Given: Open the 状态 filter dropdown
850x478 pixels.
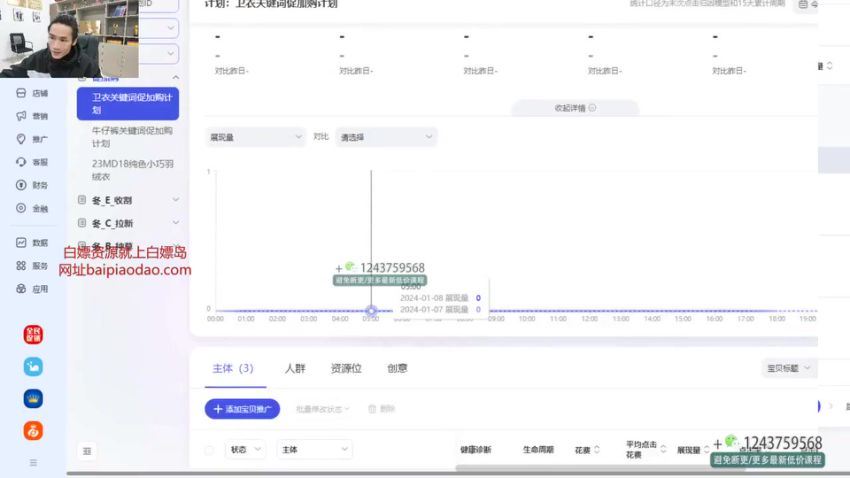Looking at the screenshot, I should click(246, 449).
